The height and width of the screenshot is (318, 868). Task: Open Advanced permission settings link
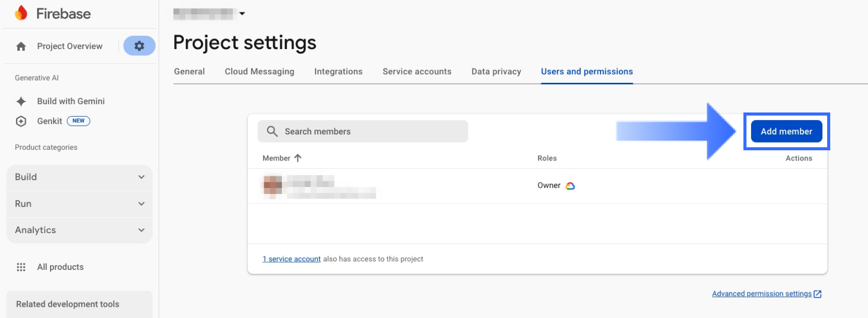tap(761, 293)
